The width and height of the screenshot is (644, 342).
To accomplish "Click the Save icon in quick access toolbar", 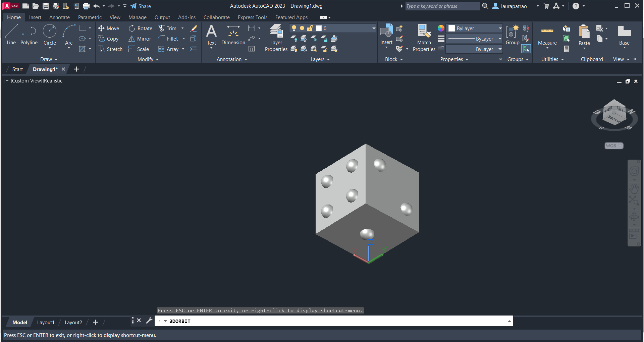I will 46,6.
